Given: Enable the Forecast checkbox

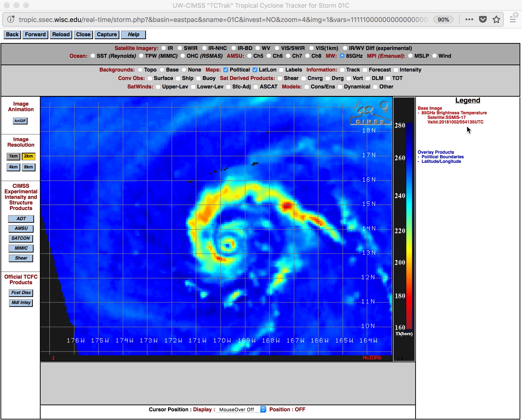Looking at the screenshot, I should click(365, 70).
